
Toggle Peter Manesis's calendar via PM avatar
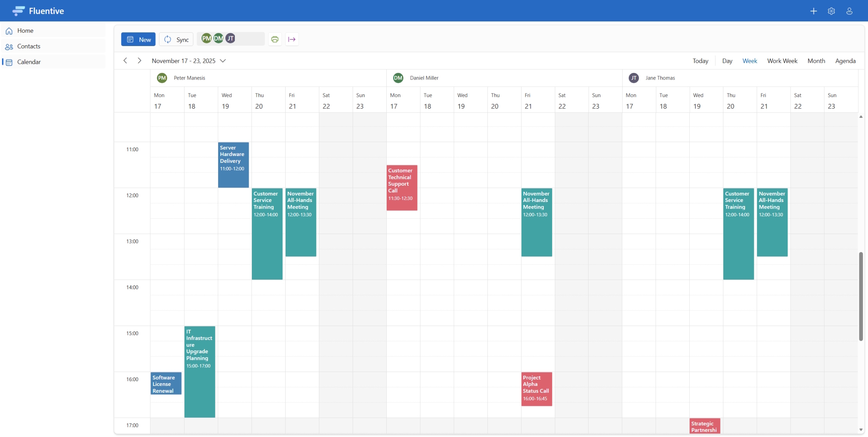coord(206,38)
